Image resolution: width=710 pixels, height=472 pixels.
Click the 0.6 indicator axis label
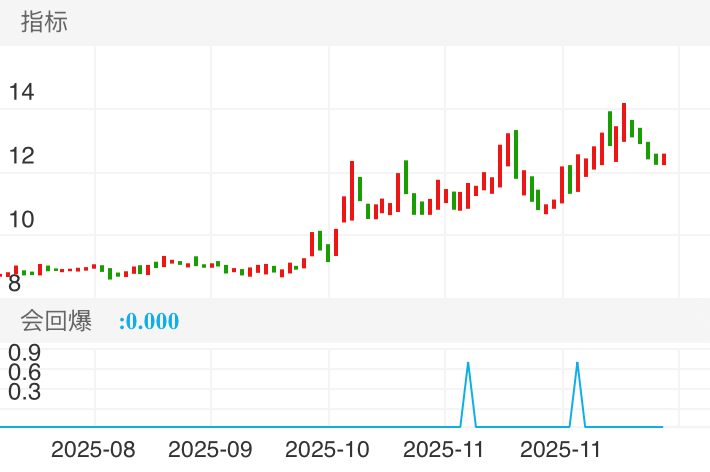(24, 372)
